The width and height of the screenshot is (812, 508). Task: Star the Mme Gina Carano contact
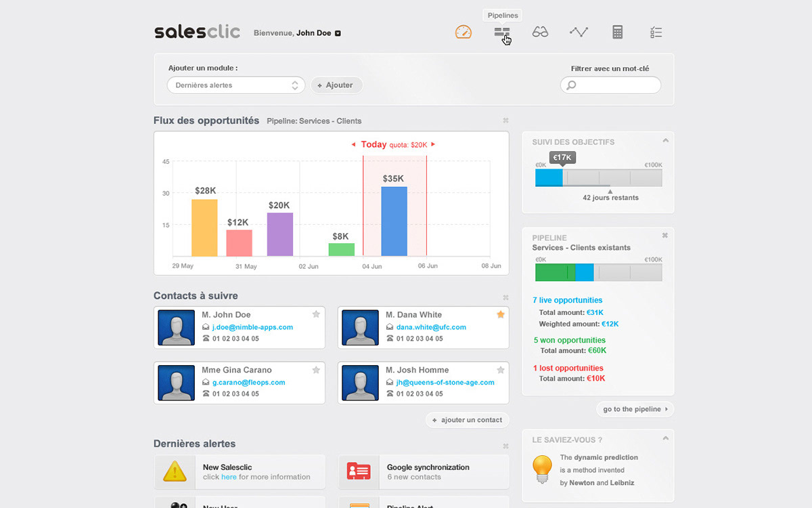point(316,370)
